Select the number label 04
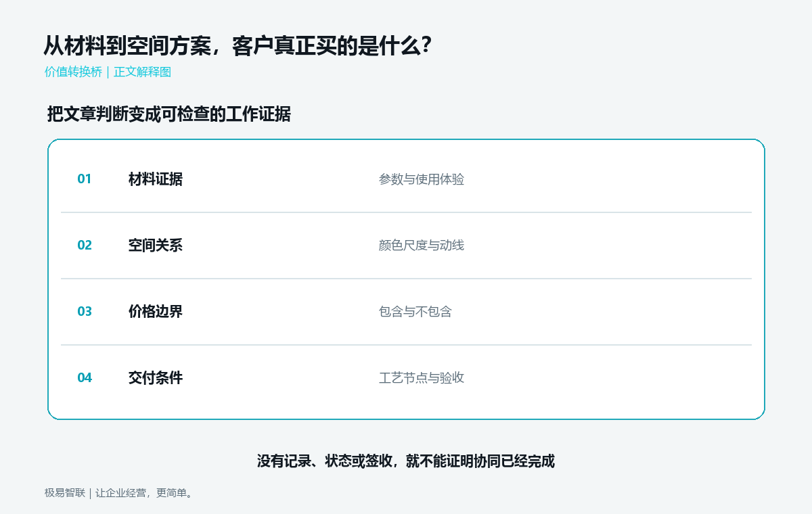The width and height of the screenshot is (812, 514). pos(85,378)
